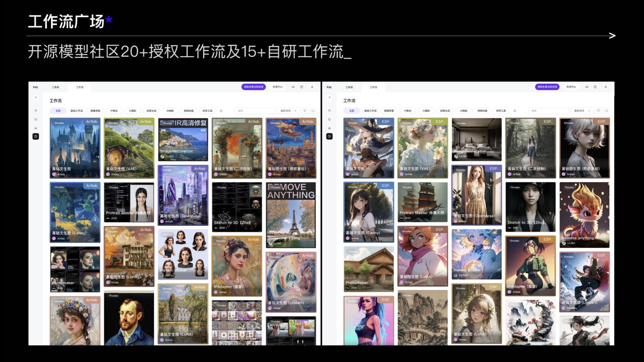644x362 pixels.
Task: Click the 资源中心 button in the left window
Action: [277, 87]
